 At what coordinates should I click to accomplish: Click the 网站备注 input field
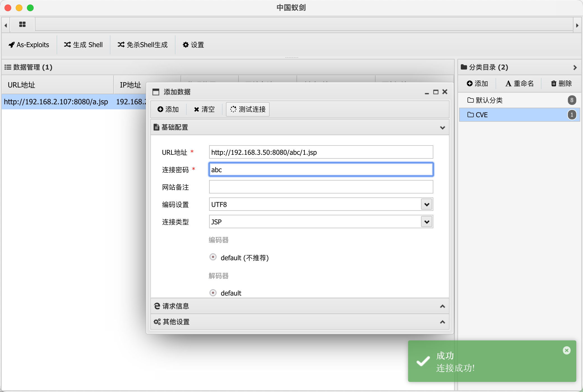(321, 187)
